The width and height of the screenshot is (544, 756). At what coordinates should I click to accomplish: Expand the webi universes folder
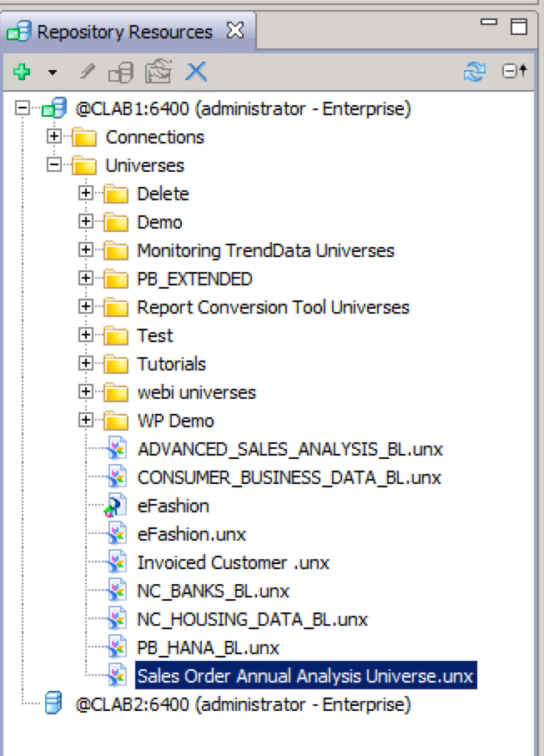[86, 391]
